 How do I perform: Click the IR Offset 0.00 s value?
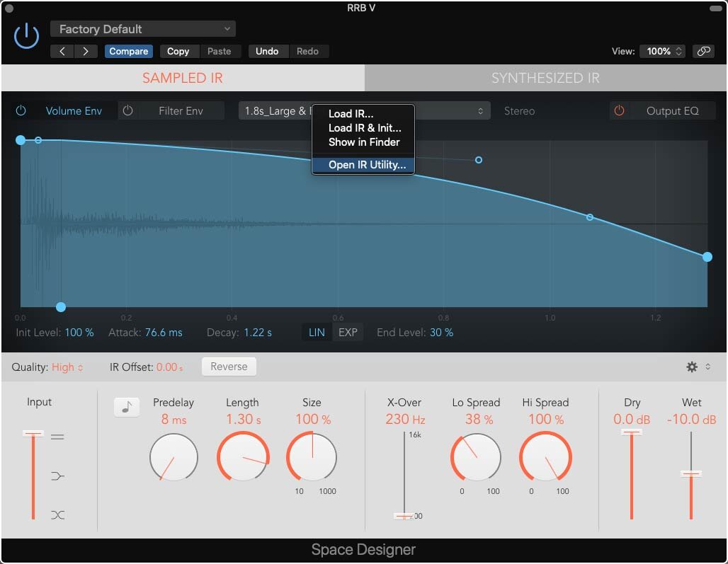point(169,367)
